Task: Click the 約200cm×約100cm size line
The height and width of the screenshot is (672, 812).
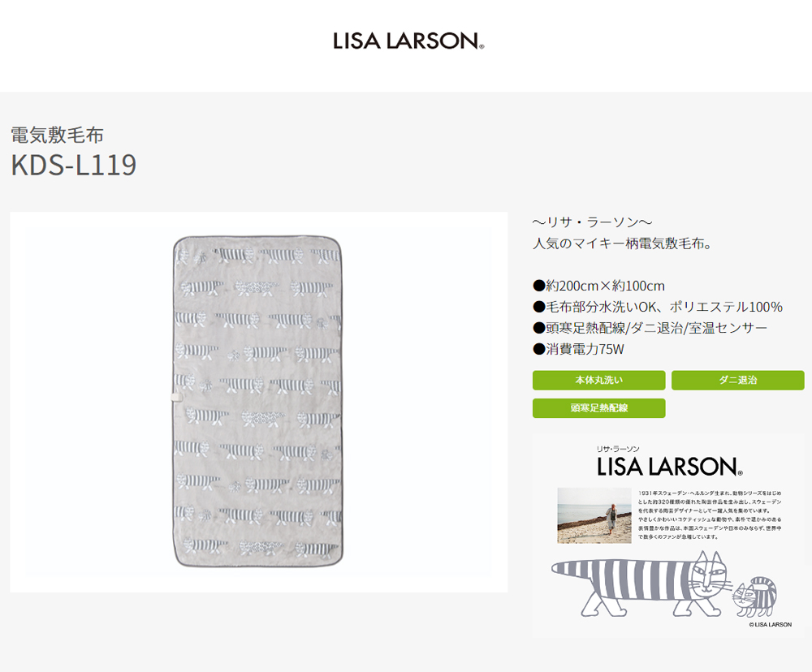Action: pos(598,286)
